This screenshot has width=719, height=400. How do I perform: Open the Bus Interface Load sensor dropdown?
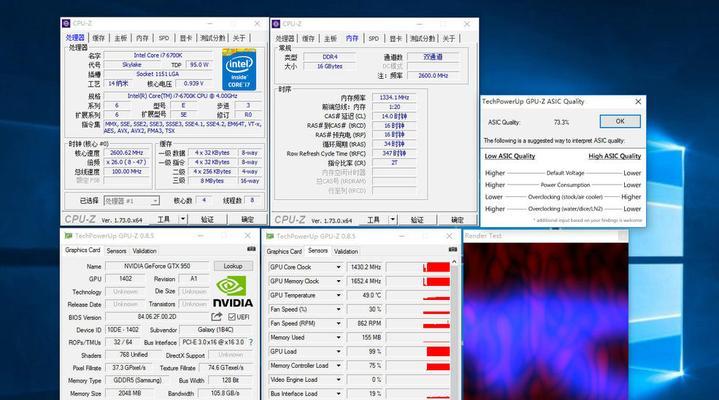pos(338,394)
